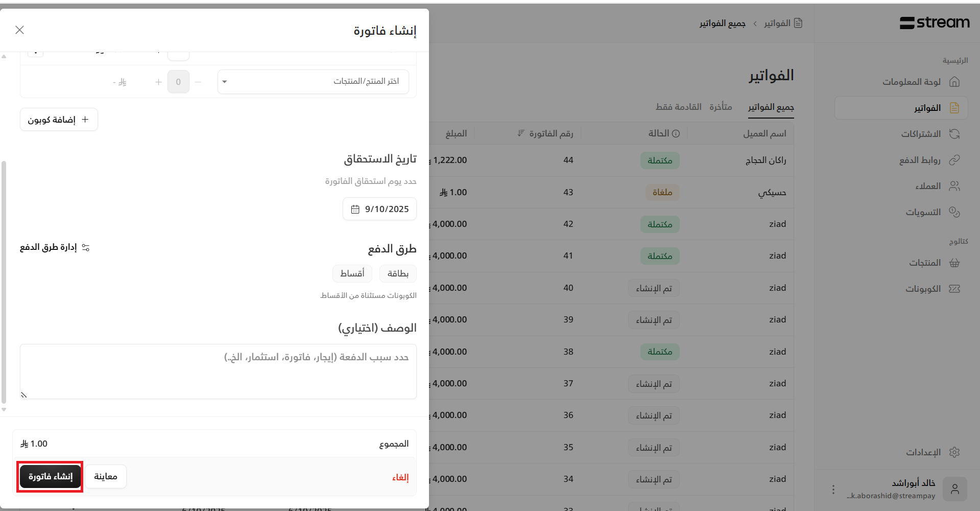
Task: Click the معاينة preview button
Action: (106, 477)
